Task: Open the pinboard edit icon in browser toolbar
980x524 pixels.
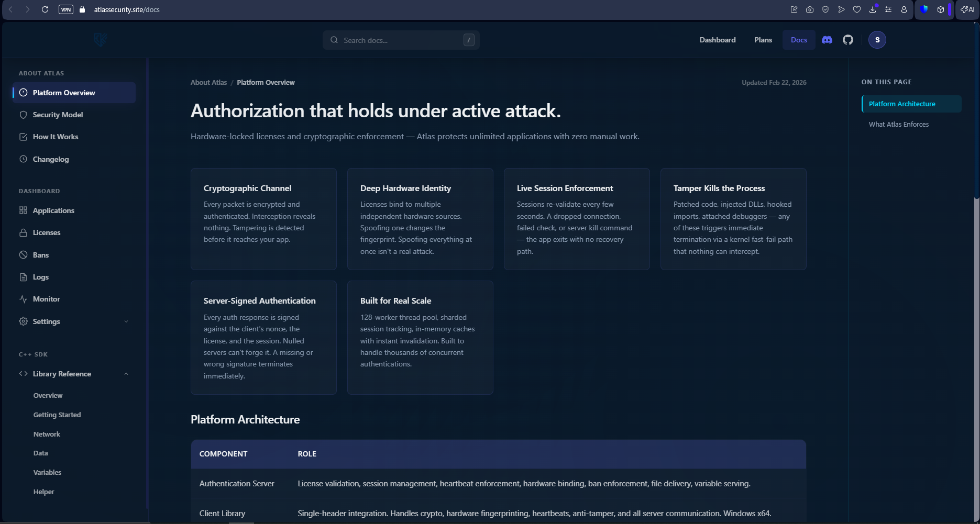Action: pos(794,9)
